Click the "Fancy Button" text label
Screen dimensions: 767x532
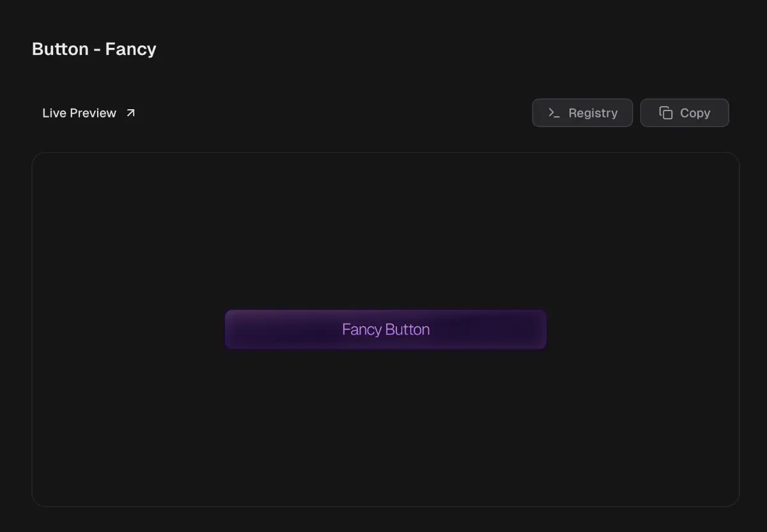click(385, 330)
